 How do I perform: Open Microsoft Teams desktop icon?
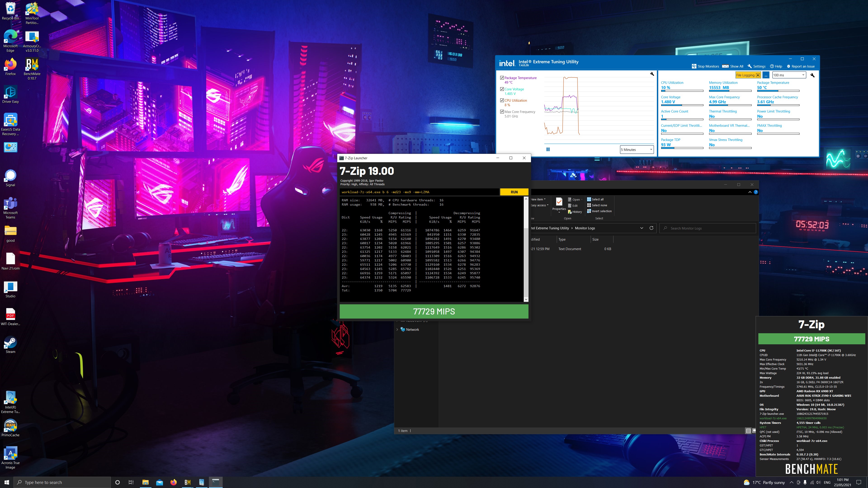pyautogui.click(x=10, y=208)
